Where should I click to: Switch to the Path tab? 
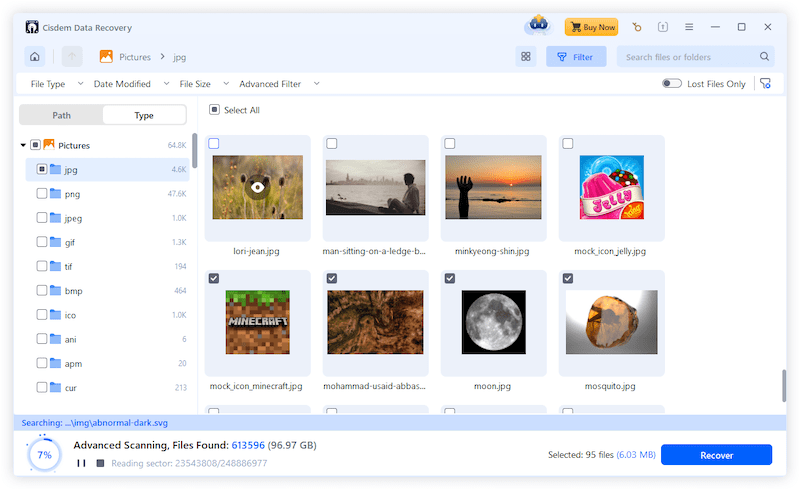tap(62, 115)
